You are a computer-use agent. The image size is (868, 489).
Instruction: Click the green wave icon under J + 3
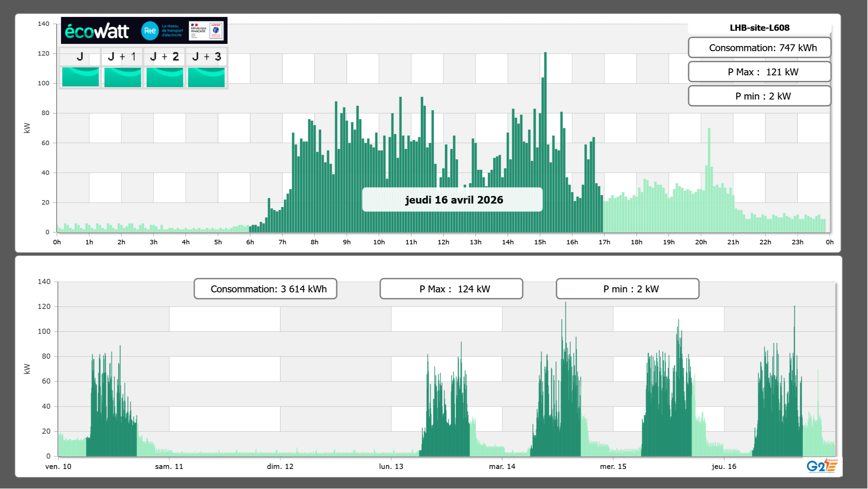206,77
